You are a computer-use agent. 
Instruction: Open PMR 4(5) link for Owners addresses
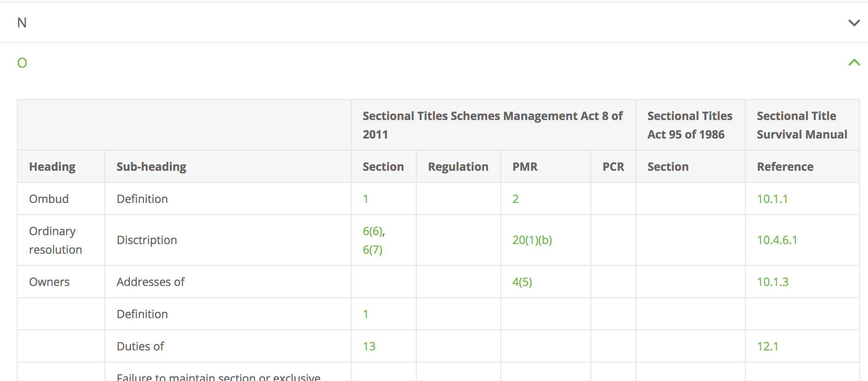pos(522,282)
